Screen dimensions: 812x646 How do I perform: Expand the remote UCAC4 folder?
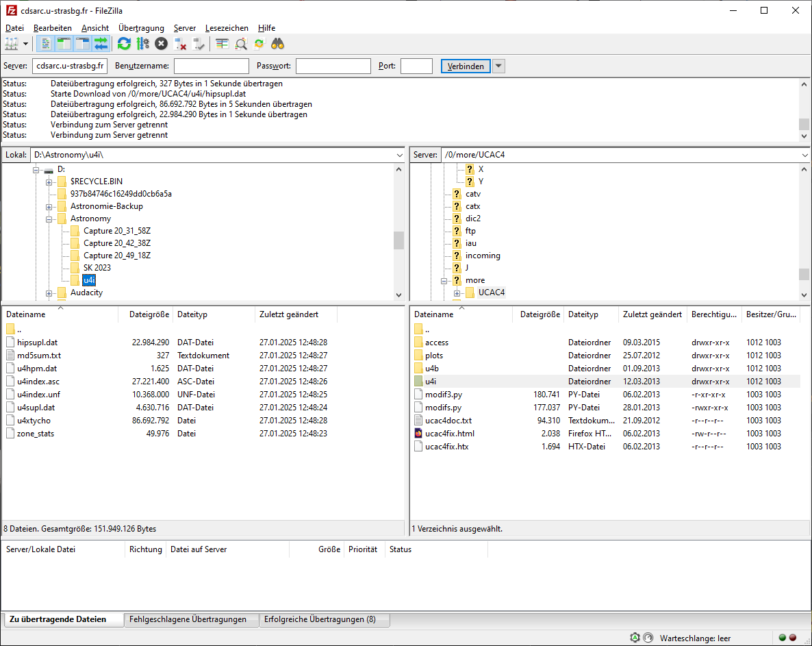coord(457,293)
